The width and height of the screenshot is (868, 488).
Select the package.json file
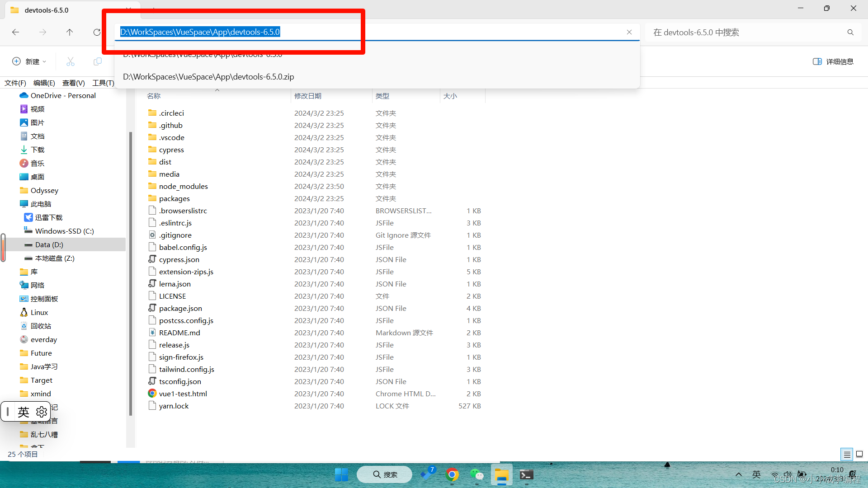[180, 308]
